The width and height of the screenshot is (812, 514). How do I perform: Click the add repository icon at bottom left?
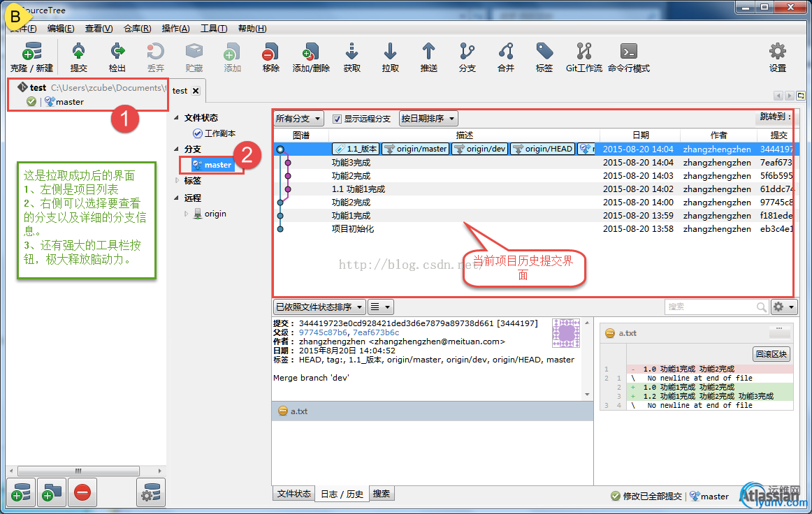click(x=21, y=492)
